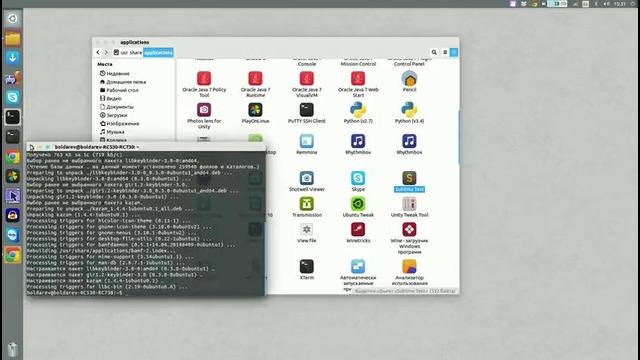This screenshot has height=360, width=640.
Task: Click the terminal window title bar
Action: point(146,147)
